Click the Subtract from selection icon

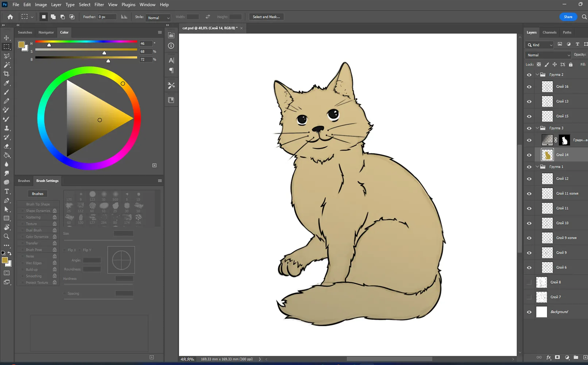tap(62, 17)
